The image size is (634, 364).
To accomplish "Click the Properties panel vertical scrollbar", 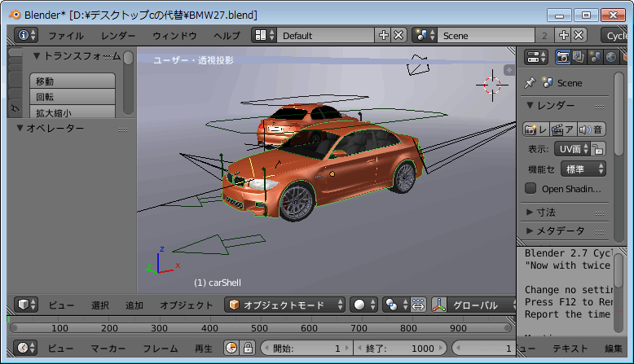I will tap(619, 114).
